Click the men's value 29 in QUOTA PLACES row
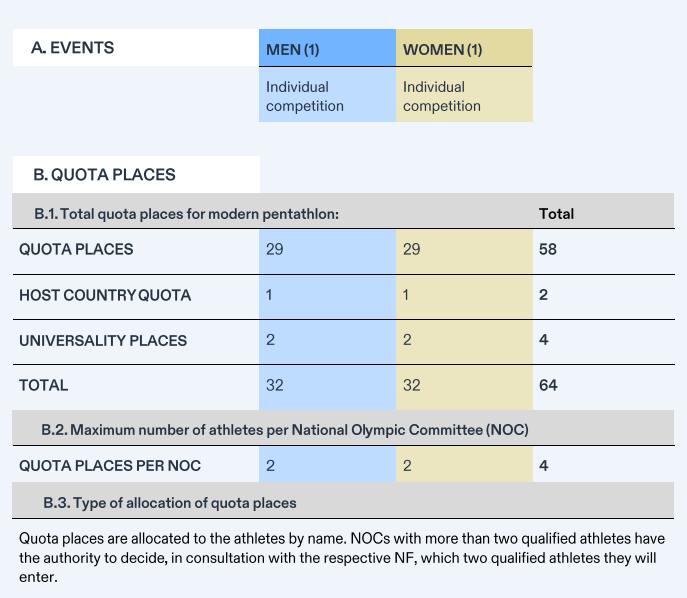 274,249
